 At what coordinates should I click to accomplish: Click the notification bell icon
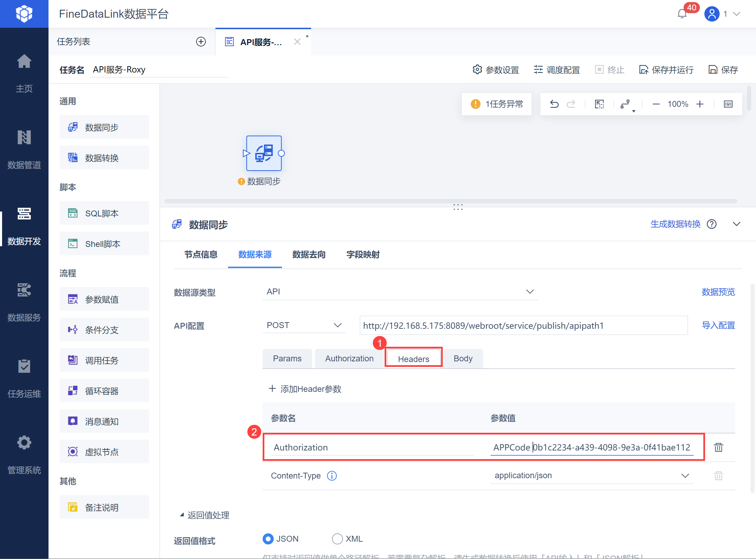click(x=682, y=14)
